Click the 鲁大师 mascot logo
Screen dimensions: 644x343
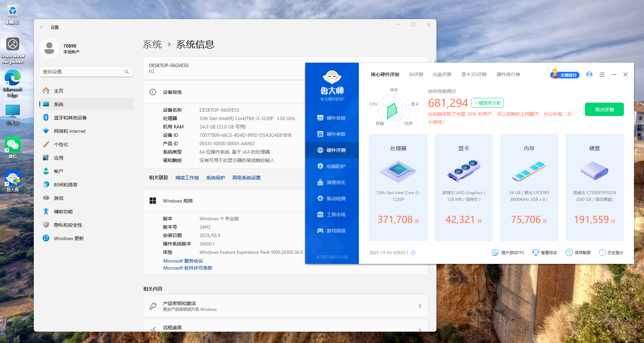(x=332, y=77)
